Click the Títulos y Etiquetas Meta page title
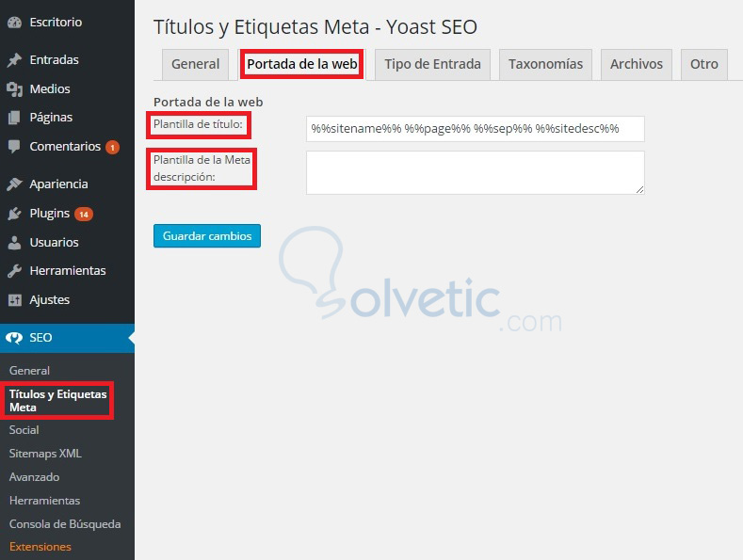Image resolution: width=743 pixels, height=560 pixels. [x=315, y=27]
